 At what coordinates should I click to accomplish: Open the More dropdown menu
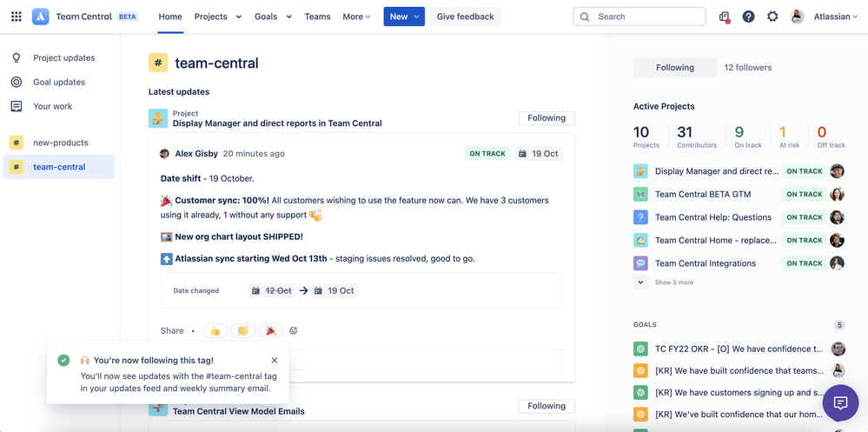[x=356, y=17]
